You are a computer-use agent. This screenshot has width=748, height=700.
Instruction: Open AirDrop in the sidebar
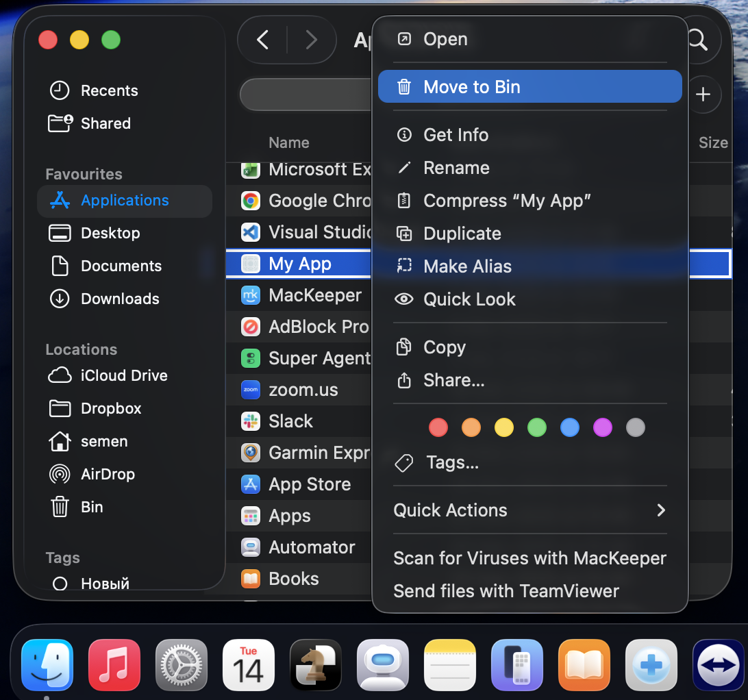[x=92, y=474]
